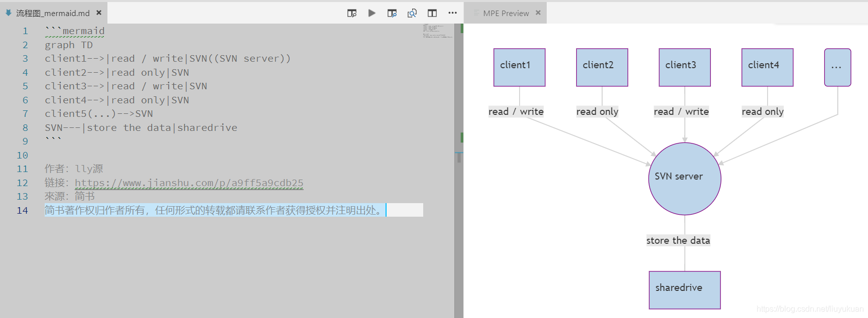Viewport: 868px width, 318px height.
Task: Click the client3 node in preview
Action: tap(685, 67)
